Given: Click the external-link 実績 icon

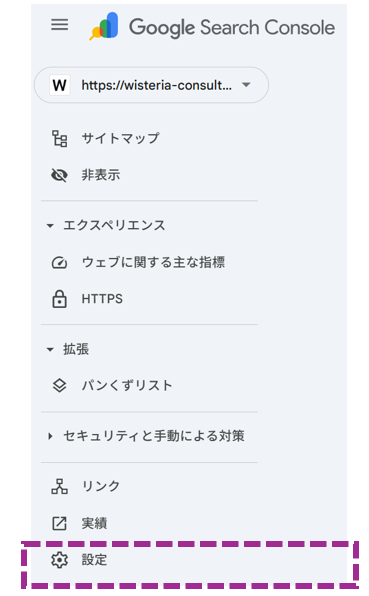Looking at the screenshot, I should (59, 523).
